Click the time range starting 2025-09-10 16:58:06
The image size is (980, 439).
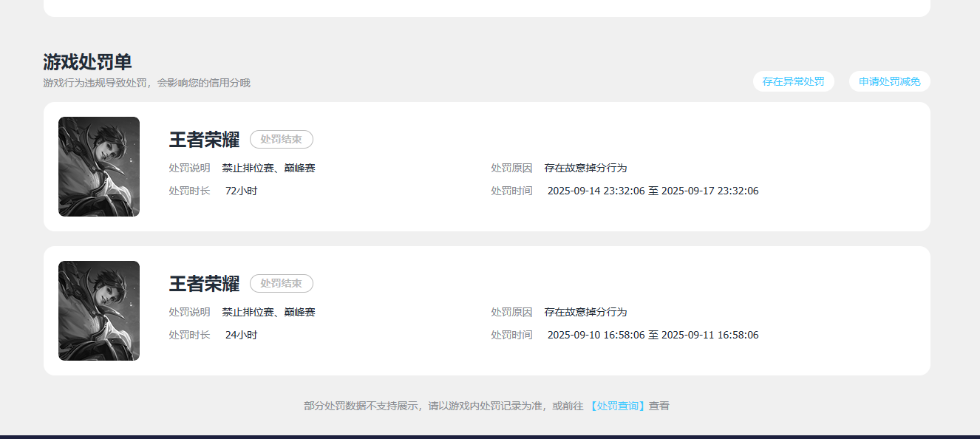pos(653,335)
